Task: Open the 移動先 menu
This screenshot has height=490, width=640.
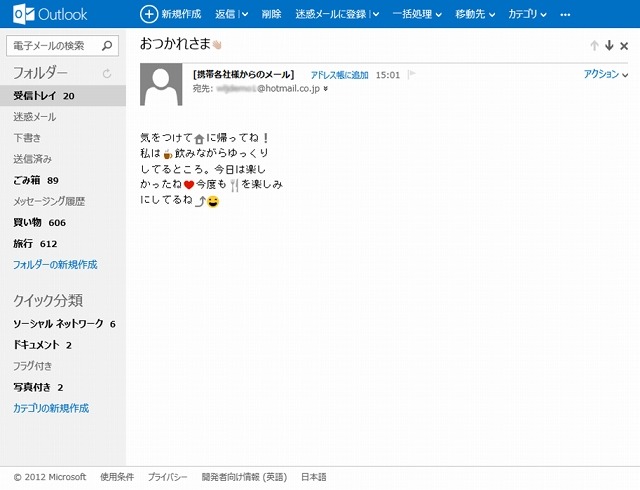Action: (x=474, y=15)
